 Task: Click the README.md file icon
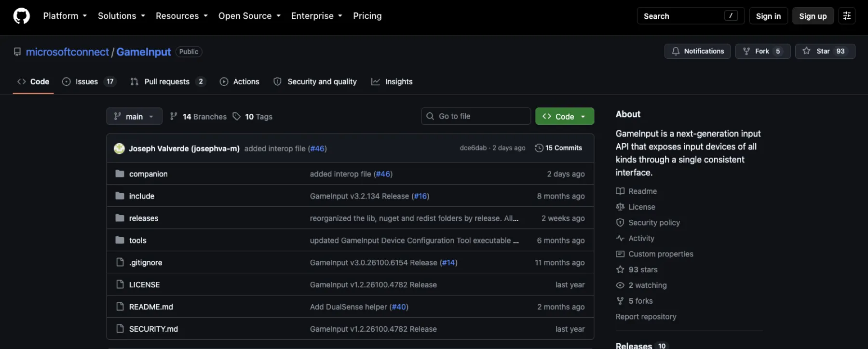tap(120, 307)
